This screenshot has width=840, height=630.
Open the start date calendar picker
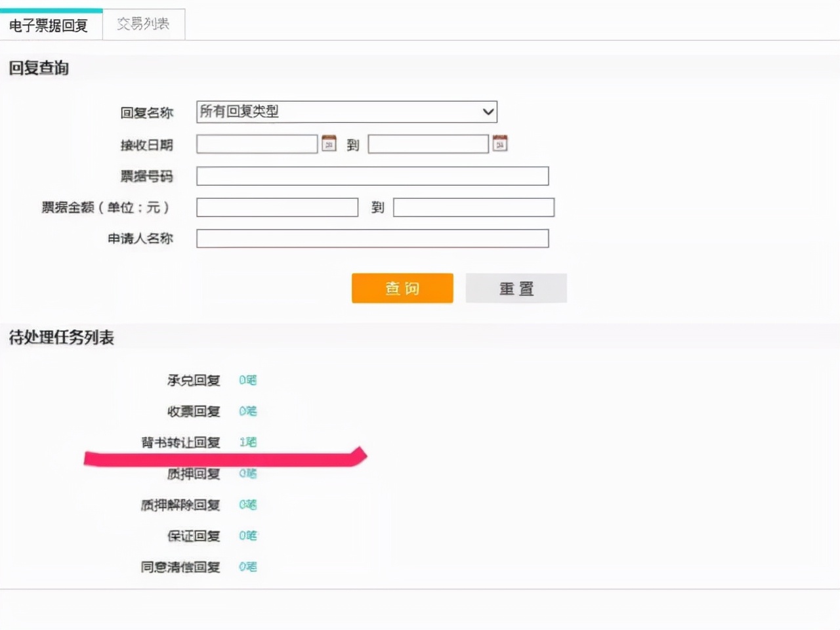click(x=329, y=142)
